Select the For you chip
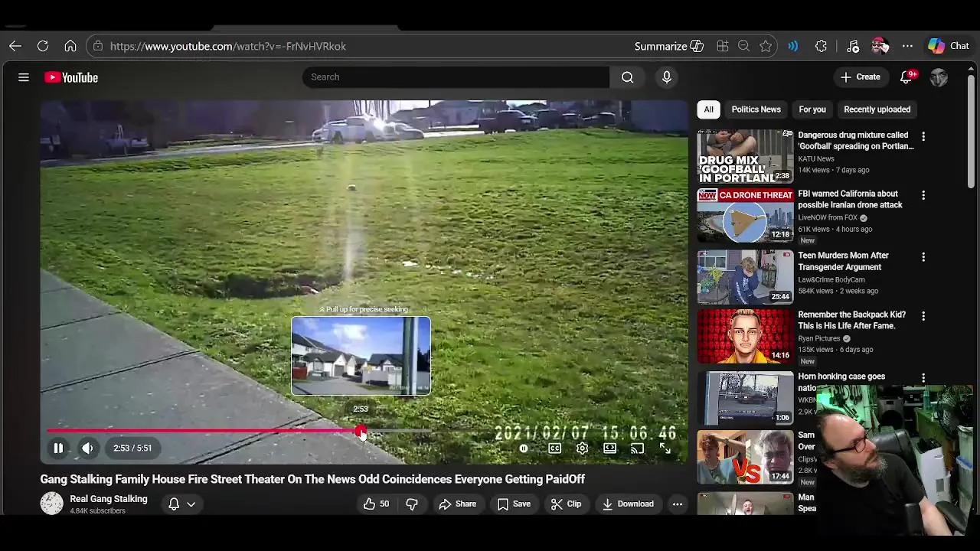The width and height of the screenshot is (980, 551). (812, 109)
